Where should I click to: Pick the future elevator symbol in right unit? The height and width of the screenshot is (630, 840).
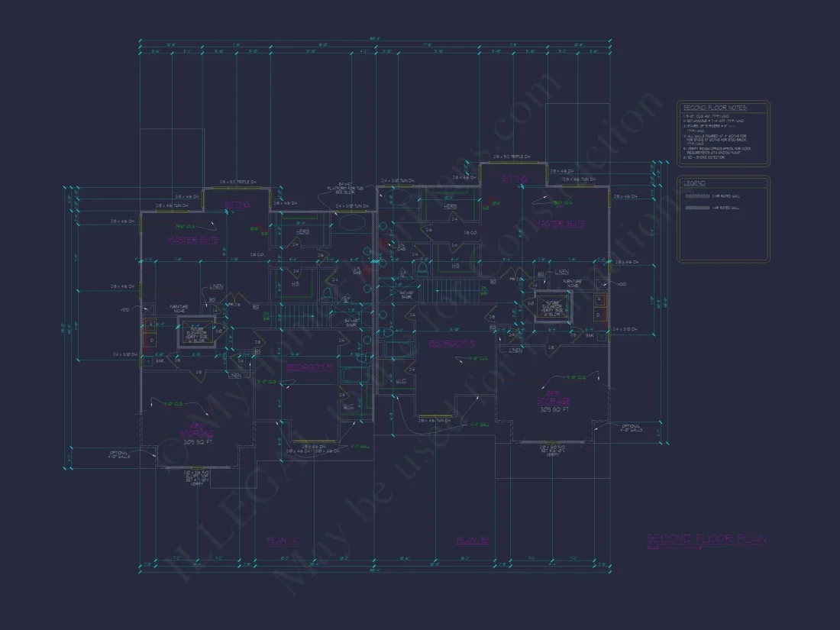click(x=551, y=305)
